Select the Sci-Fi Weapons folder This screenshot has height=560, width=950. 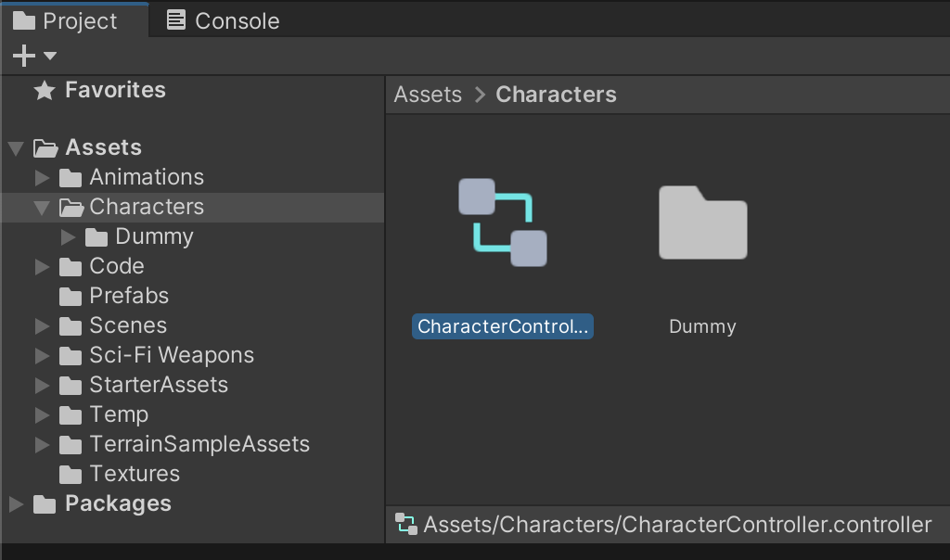171,355
